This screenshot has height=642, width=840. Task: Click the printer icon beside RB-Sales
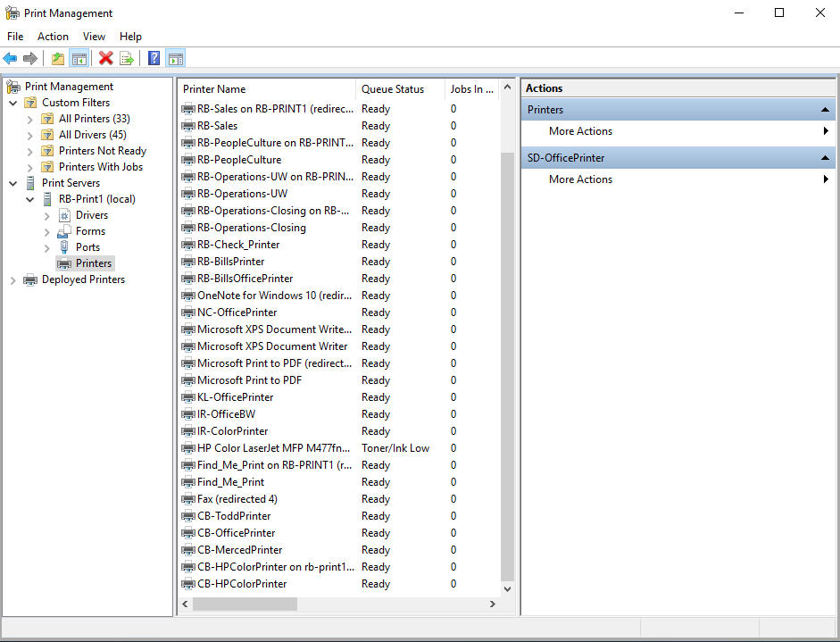coord(188,126)
